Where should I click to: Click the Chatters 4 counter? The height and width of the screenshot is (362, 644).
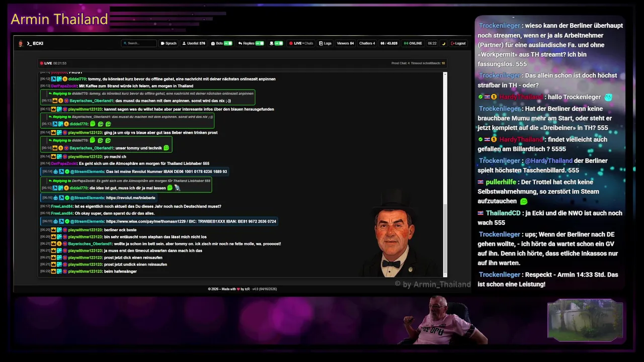pos(367,43)
